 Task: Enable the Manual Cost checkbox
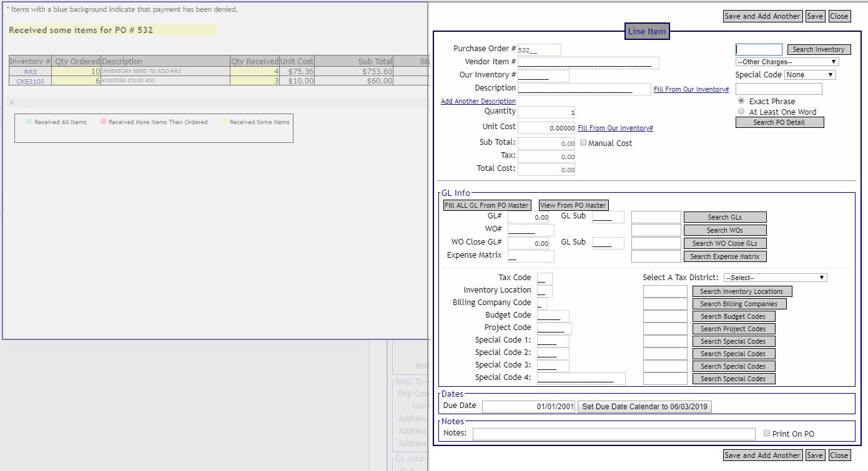click(x=583, y=142)
